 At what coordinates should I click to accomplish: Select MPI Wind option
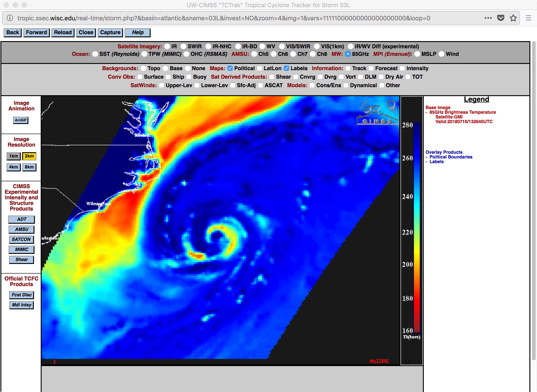441,54
